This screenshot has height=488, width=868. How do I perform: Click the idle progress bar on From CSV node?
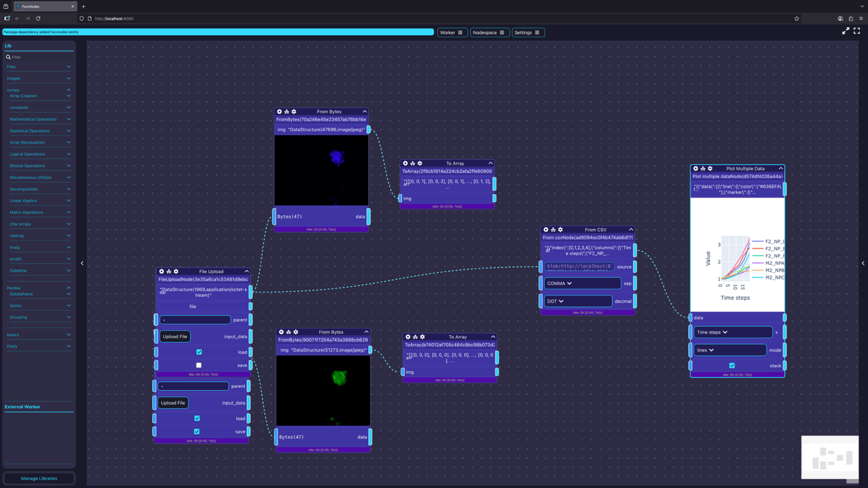tap(587, 312)
